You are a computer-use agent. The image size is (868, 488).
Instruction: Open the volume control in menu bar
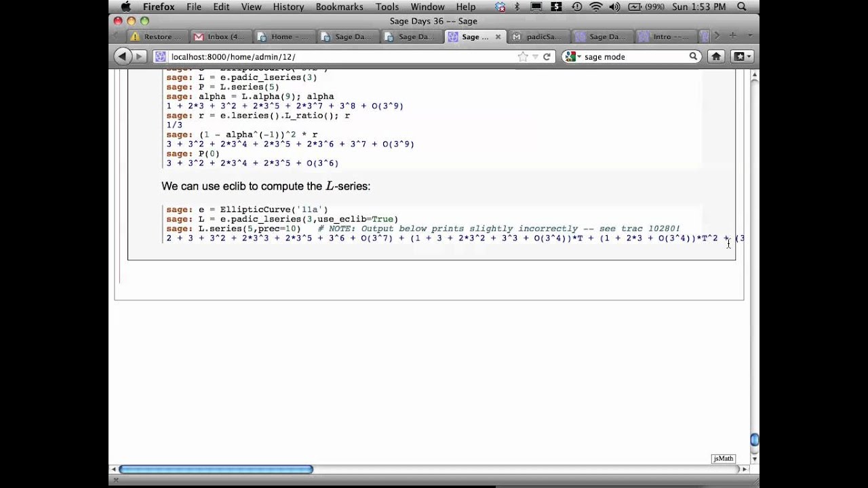point(615,7)
